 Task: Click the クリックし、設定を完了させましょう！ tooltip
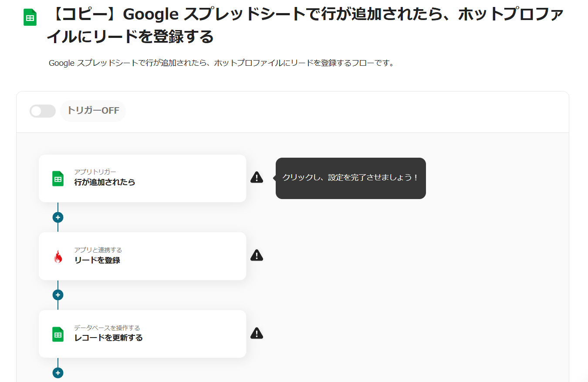[351, 178]
